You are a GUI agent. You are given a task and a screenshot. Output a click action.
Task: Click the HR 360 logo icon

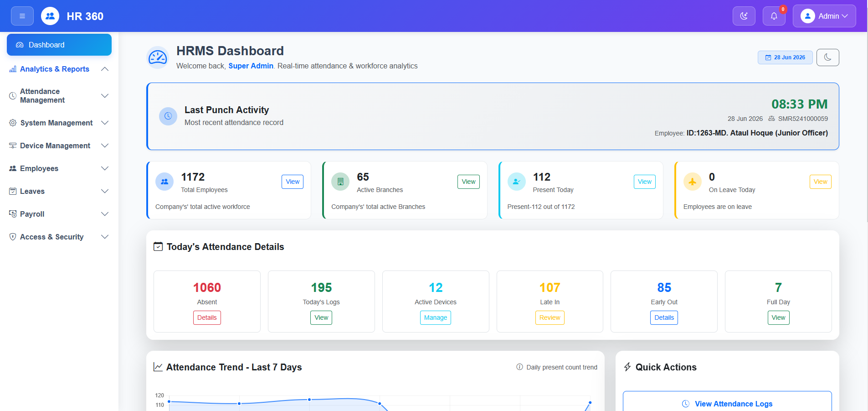tap(50, 16)
